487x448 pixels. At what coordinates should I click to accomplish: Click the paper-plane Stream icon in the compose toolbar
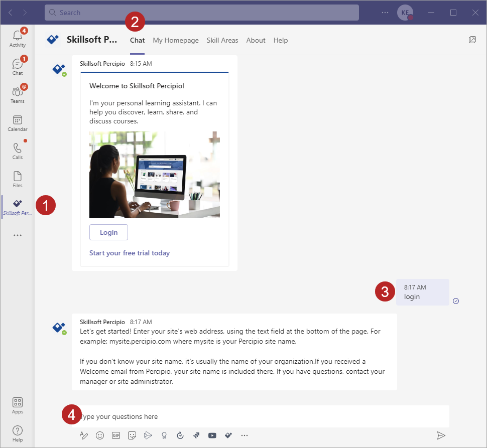click(148, 435)
